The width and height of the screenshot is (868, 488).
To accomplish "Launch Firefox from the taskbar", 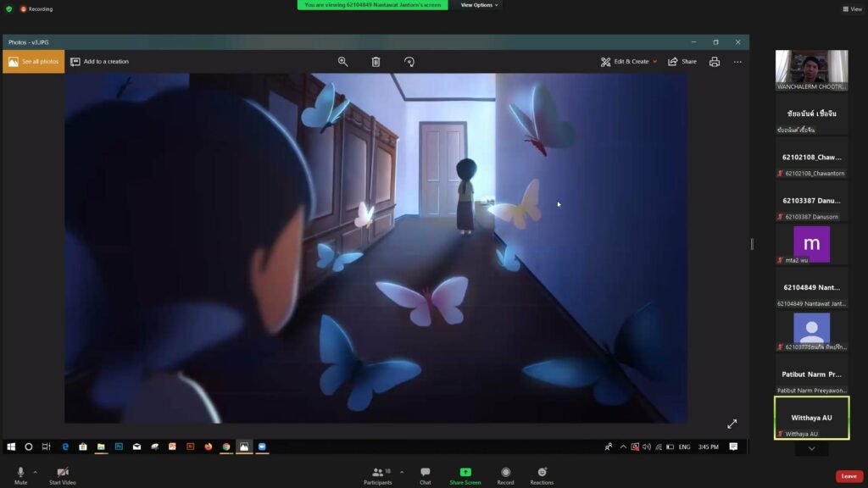I will tap(208, 446).
